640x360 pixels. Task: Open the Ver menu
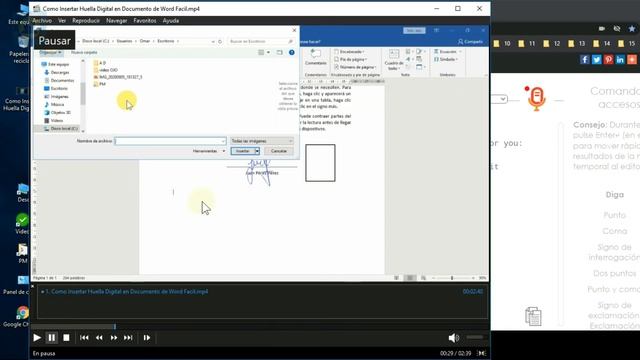coord(62,20)
